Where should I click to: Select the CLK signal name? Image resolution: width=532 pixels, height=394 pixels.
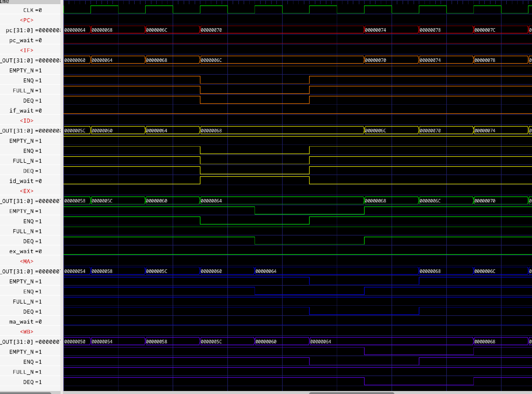click(28, 10)
